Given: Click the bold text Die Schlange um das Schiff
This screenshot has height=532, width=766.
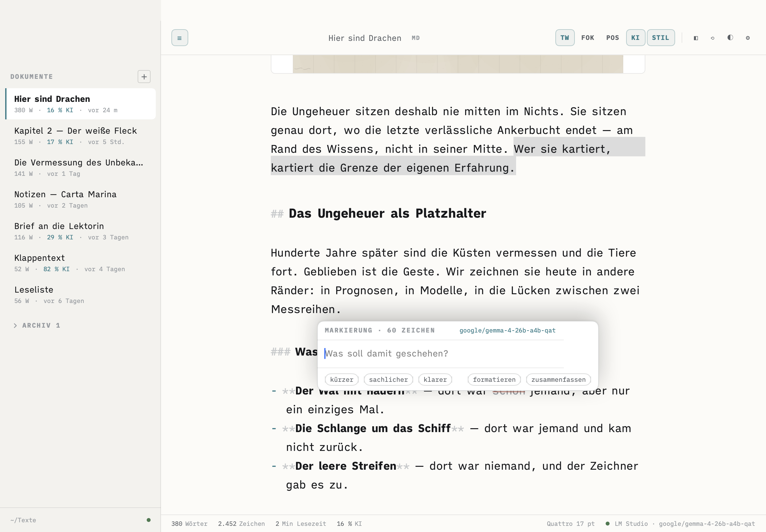Looking at the screenshot, I should (373, 428).
